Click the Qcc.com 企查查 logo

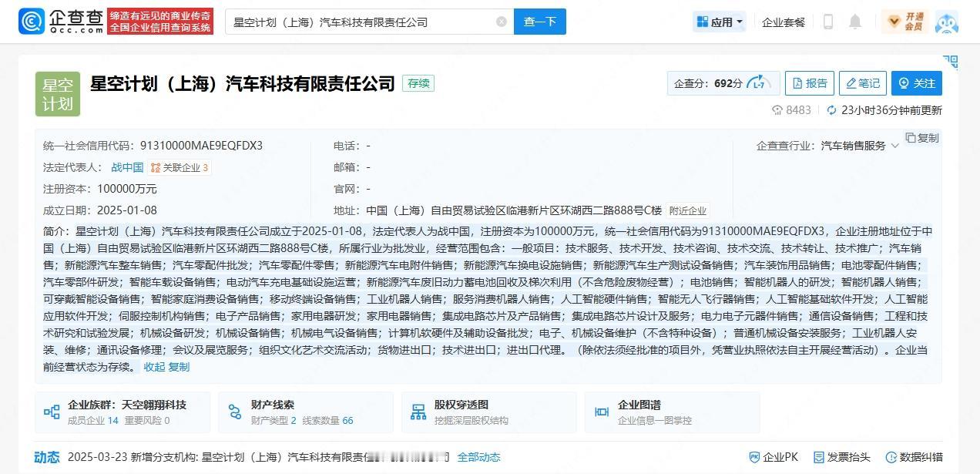pyautogui.click(x=60, y=22)
